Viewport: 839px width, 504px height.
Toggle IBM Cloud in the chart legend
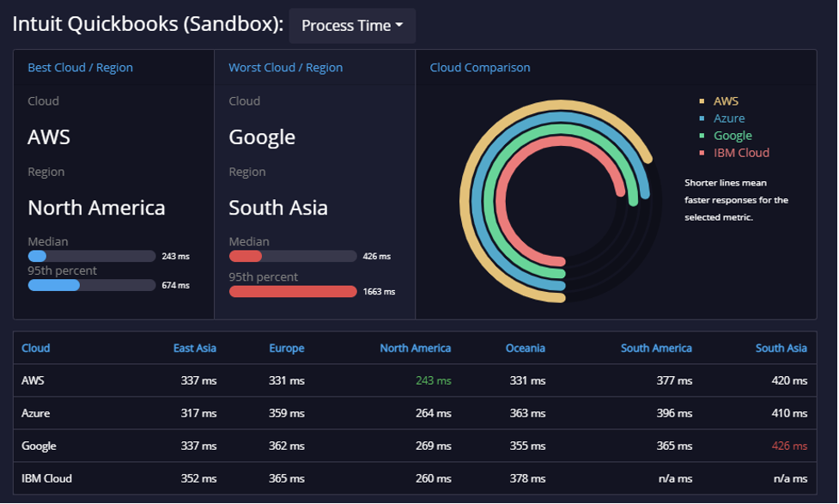pyautogui.click(x=741, y=153)
